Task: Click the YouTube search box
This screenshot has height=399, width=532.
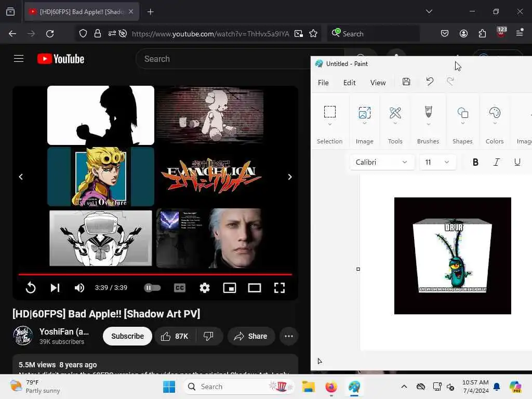Action: [x=224, y=59]
